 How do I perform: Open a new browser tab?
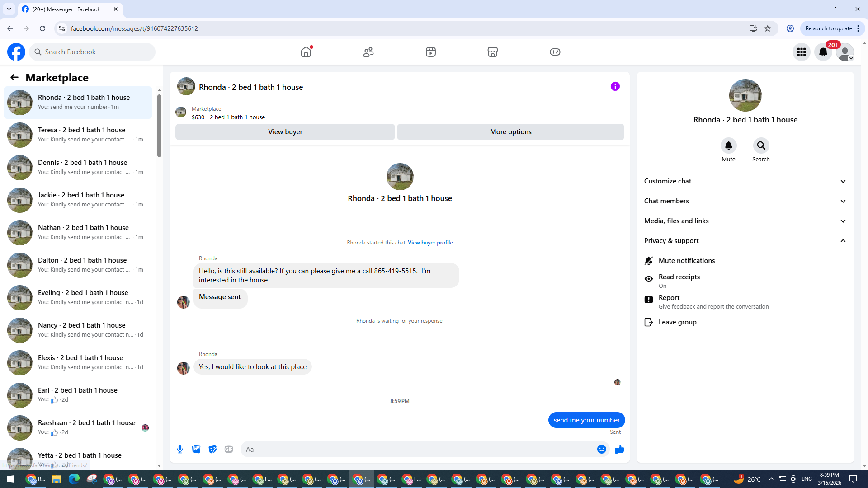132,9
